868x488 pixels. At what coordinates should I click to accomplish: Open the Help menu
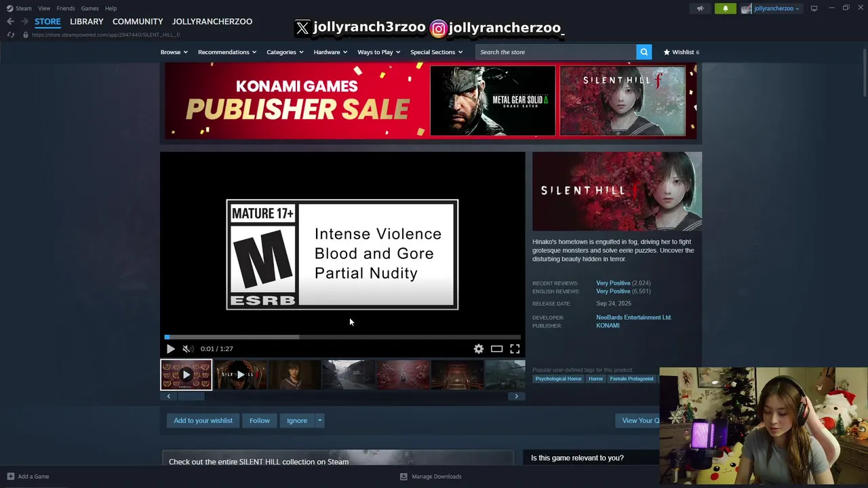click(x=111, y=8)
